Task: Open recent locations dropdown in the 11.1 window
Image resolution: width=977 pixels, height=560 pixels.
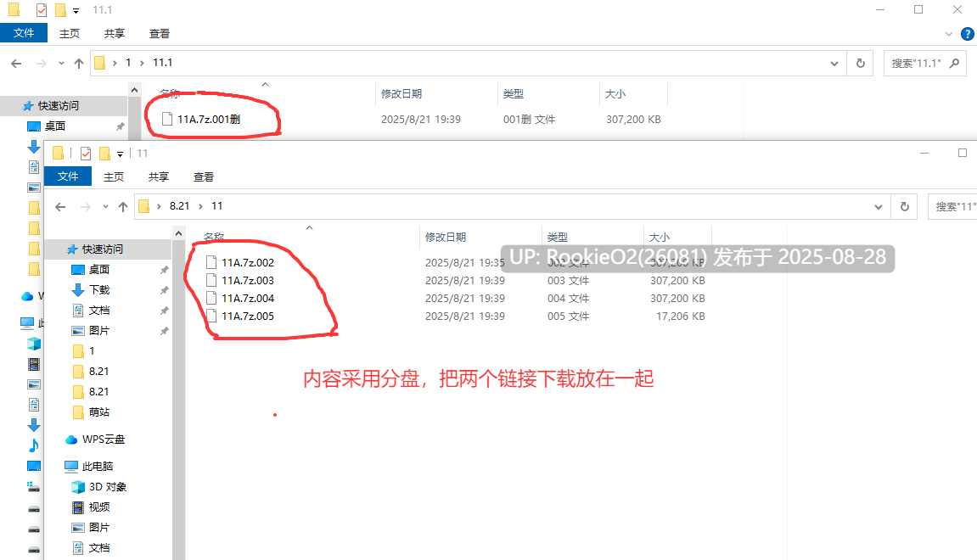Action: pos(61,63)
